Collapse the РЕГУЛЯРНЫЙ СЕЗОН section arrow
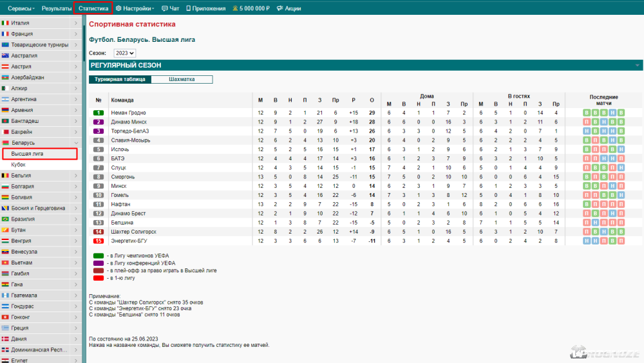The width and height of the screenshot is (644, 363). pos(638,66)
